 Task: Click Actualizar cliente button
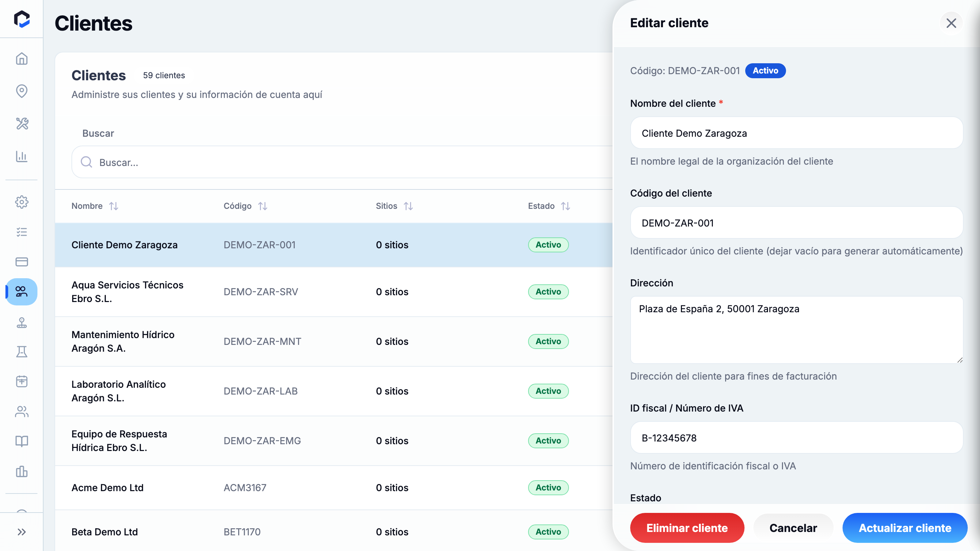tap(905, 528)
